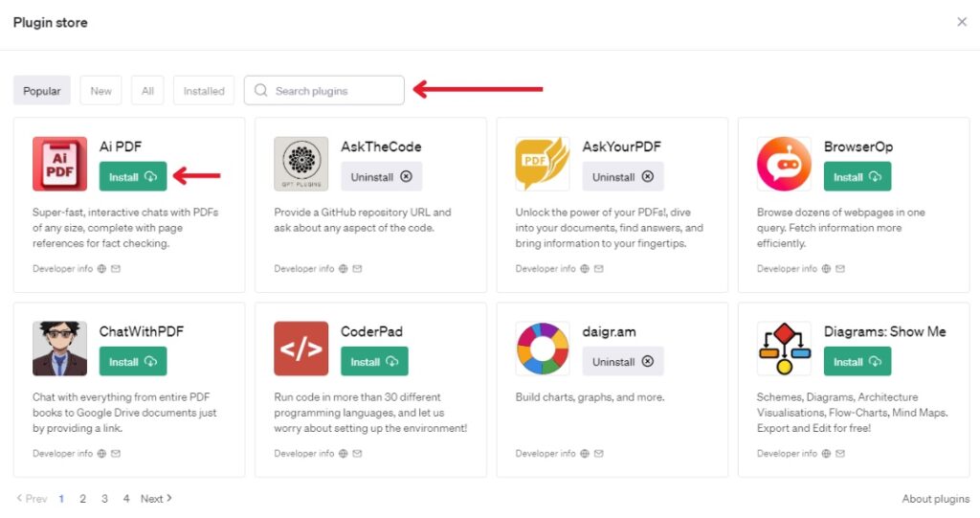This screenshot has width=980, height=518.
Task: Jump to page 4 of plugins
Action: click(x=126, y=499)
